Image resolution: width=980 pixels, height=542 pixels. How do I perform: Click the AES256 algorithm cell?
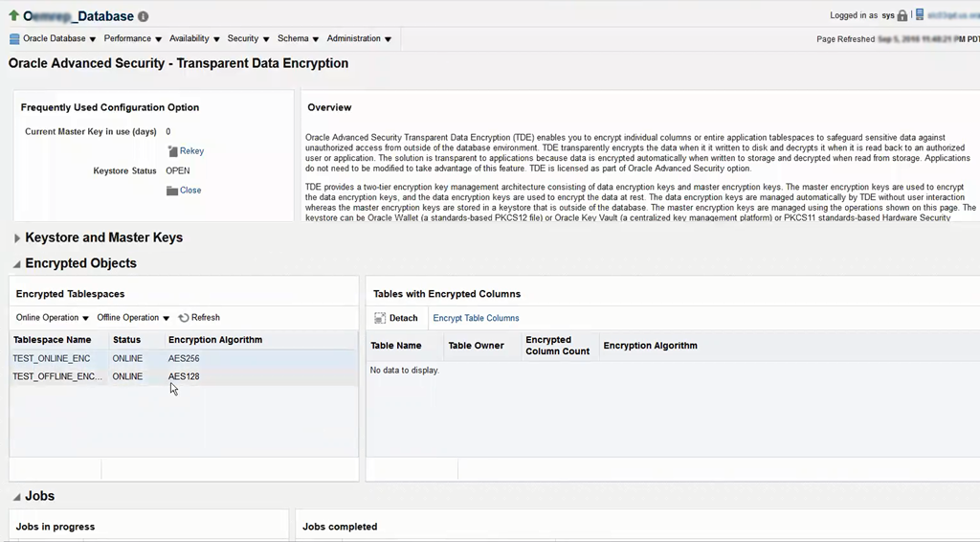point(184,358)
